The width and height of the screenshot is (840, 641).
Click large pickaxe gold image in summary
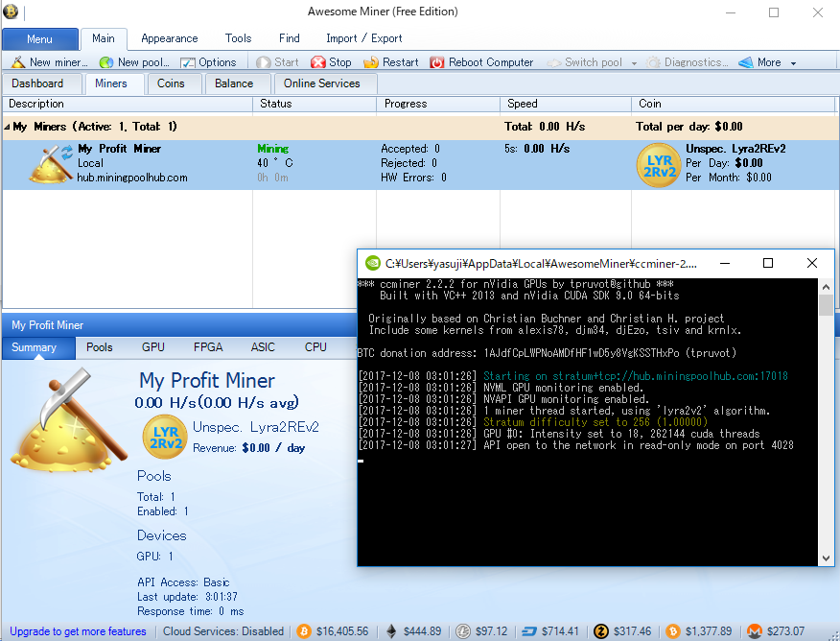coord(69,419)
